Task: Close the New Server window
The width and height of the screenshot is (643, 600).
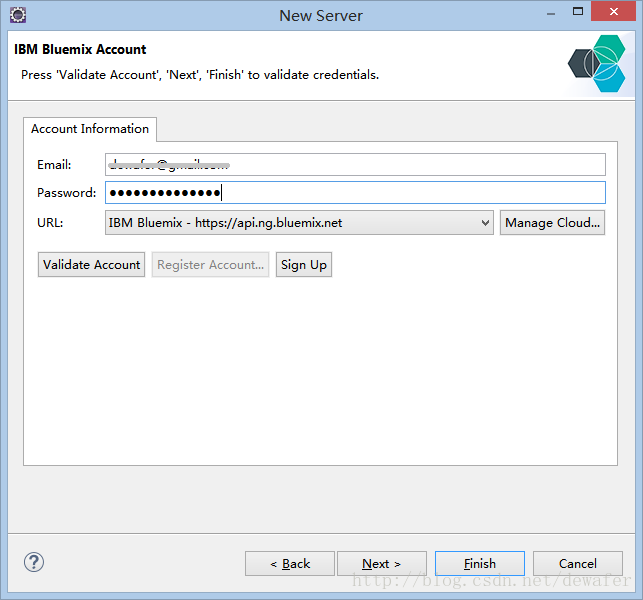Action: coord(613,11)
